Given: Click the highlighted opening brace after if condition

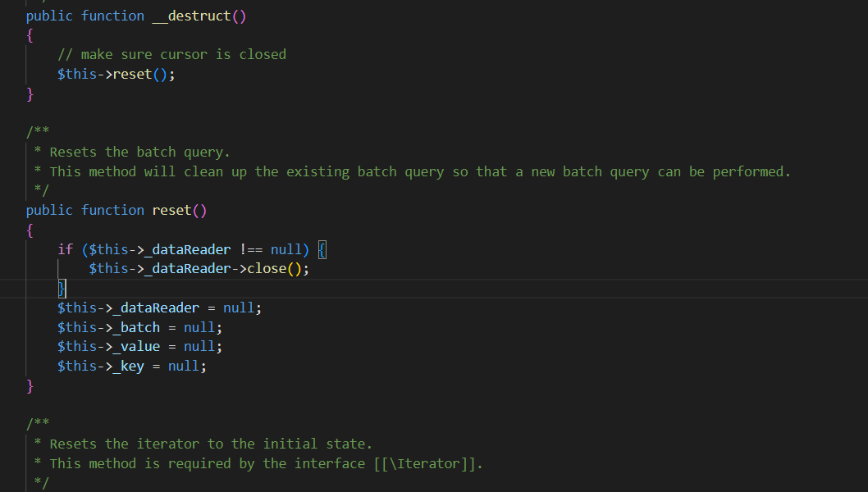Looking at the screenshot, I should pos(322,249).
